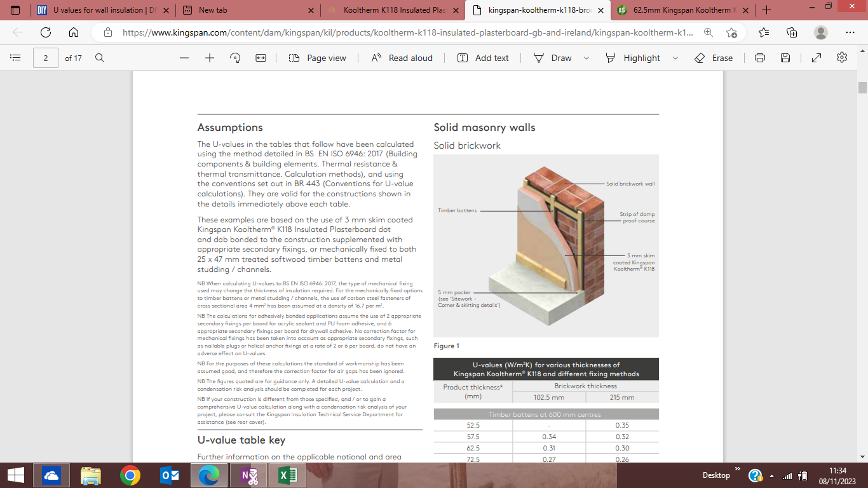This screenshot has height=488, width=868.
Task: Rotate the PDF pages
Action: point(235,58)
